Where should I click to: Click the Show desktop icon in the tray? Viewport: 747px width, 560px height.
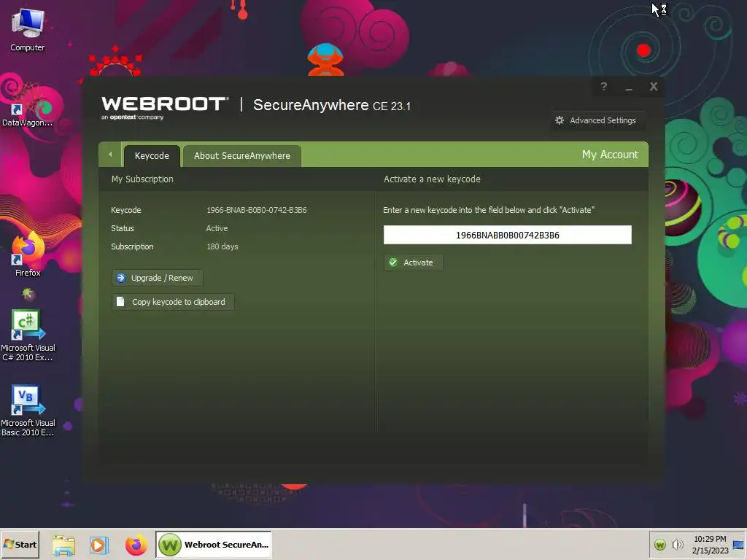pyautogui.click(x=738, y=545)
